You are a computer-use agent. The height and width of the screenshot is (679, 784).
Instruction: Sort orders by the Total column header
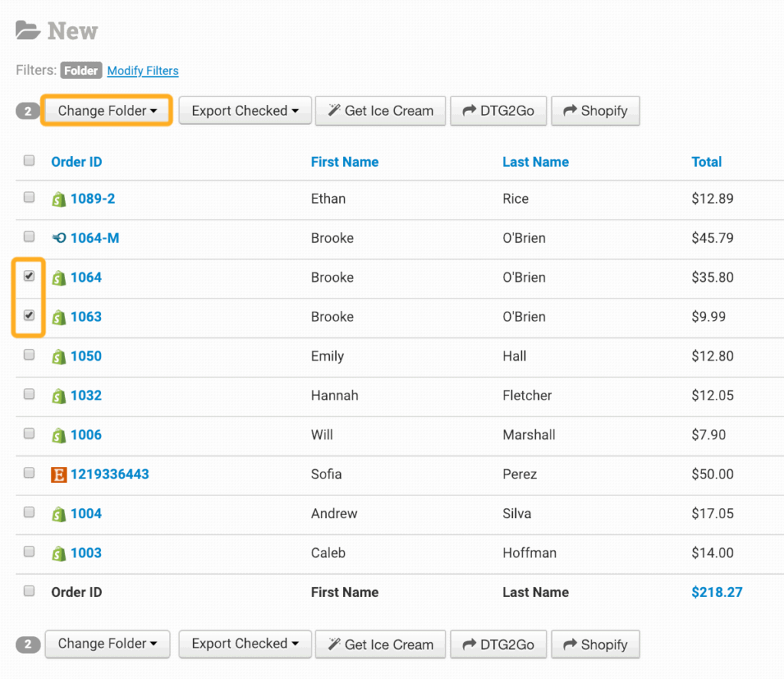[x=706, y=162]
